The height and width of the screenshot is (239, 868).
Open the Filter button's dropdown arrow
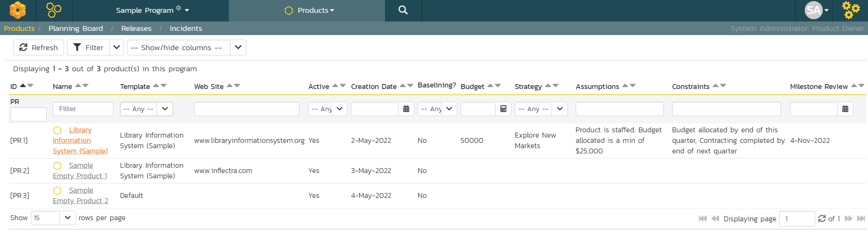(x=116, y=47)
